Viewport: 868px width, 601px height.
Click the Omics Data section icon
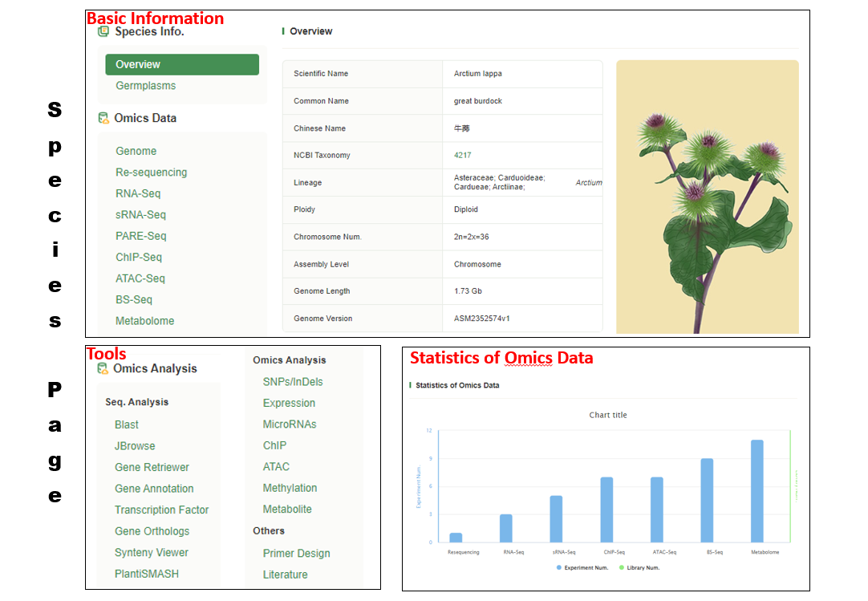(103, 118)
